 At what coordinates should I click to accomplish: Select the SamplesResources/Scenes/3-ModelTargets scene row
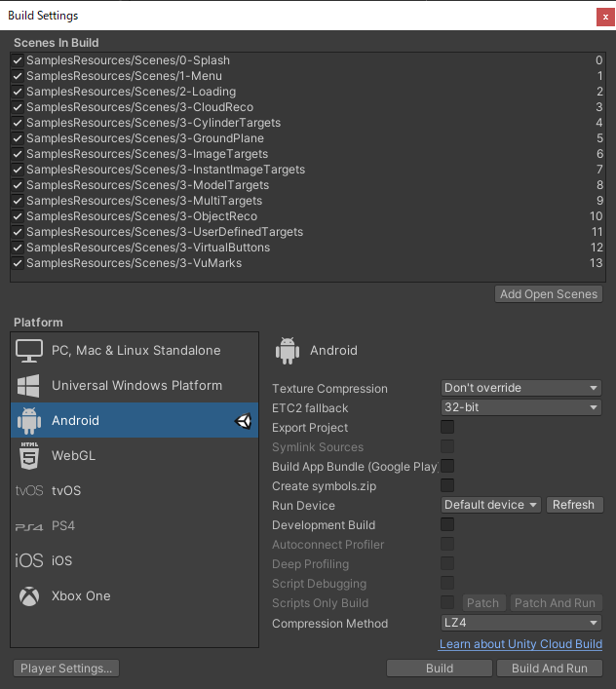[308, 185]
